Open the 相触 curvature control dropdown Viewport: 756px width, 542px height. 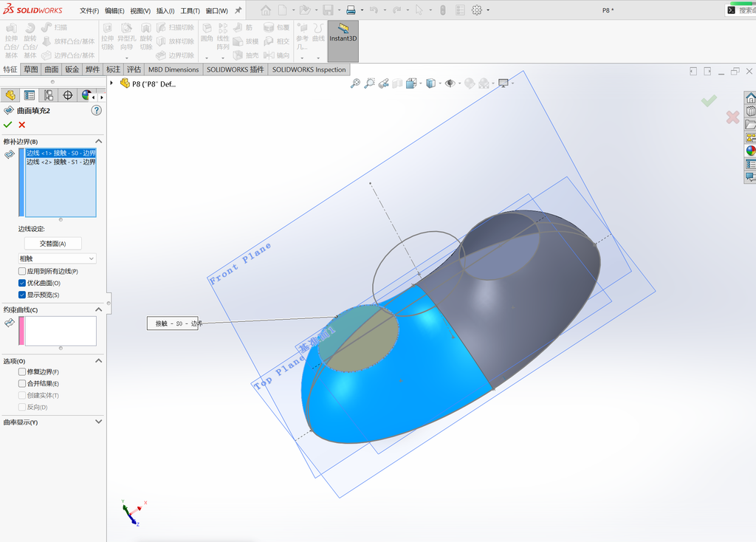pos(58,258)
